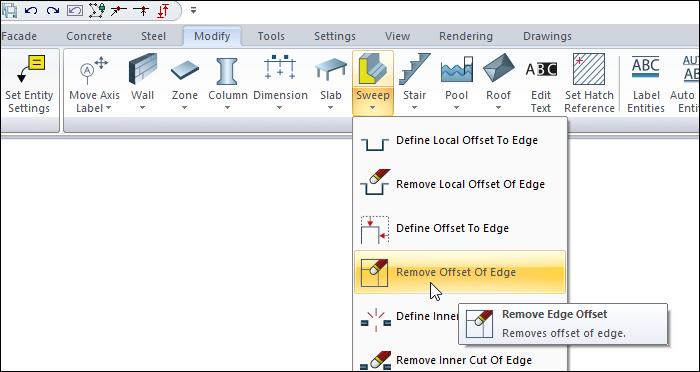Open the Settings ribbon tab
The width and height of the screenshot is (700, 372).
335,36
